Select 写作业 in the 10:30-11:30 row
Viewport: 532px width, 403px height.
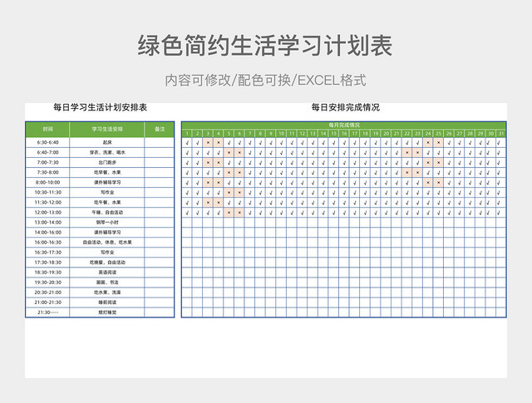click(x=107, y=192)
